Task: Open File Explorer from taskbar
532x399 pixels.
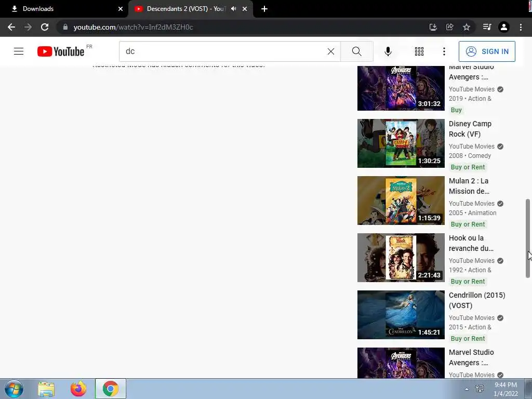Action: 46,389
